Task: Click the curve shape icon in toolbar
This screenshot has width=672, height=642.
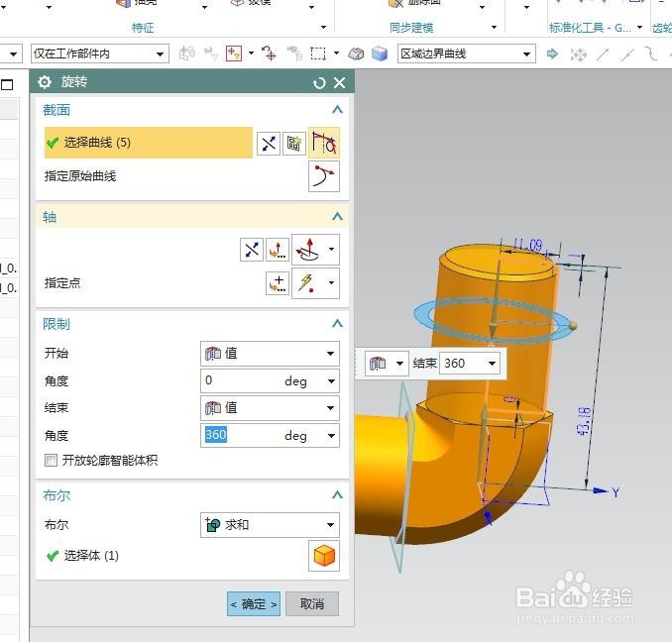Action: click(x=650, y=53)
